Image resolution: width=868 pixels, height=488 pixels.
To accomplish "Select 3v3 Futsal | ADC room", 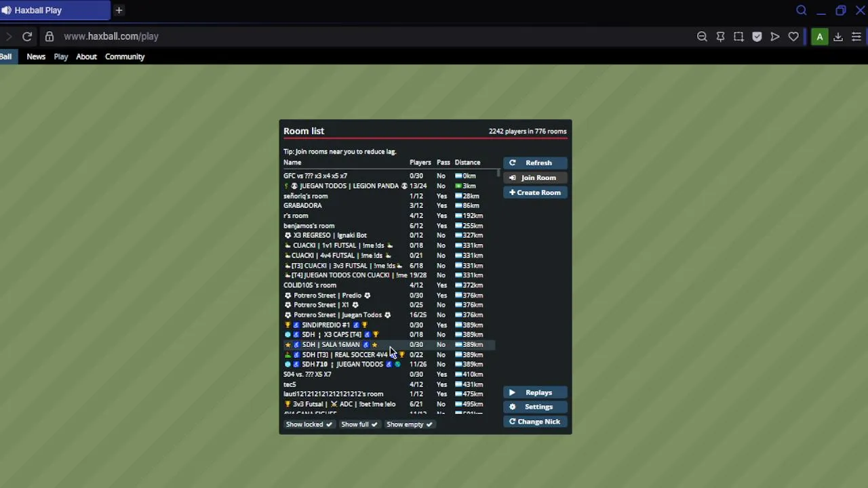I will click(389, 404).
